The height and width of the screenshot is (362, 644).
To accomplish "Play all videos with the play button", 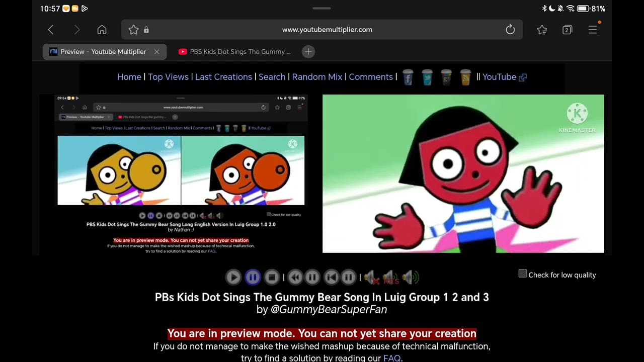I will [x=233, y=277].
